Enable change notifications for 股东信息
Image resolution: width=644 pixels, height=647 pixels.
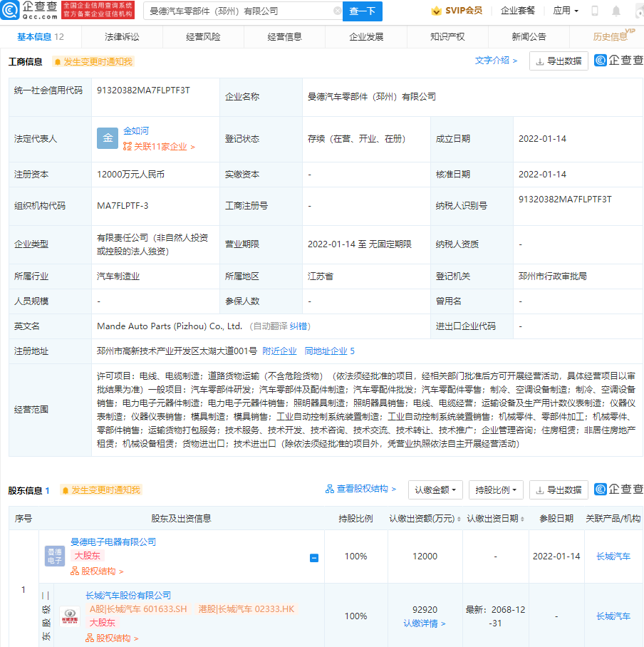(101, 490)
